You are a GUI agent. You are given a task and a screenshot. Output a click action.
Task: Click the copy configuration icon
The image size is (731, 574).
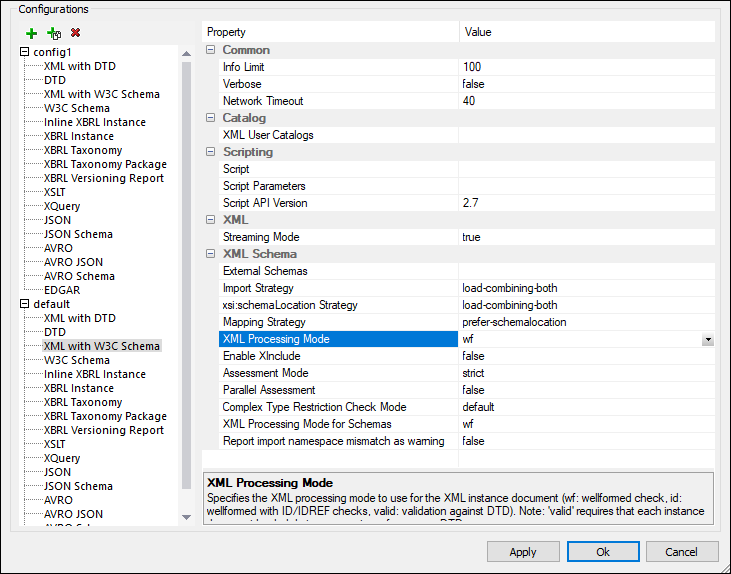pyautogui.click(x=54, y=33)
